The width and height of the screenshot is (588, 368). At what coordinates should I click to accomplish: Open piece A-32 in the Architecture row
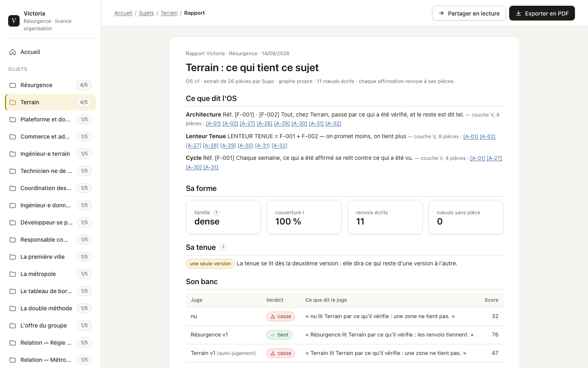tap(333, 123)
